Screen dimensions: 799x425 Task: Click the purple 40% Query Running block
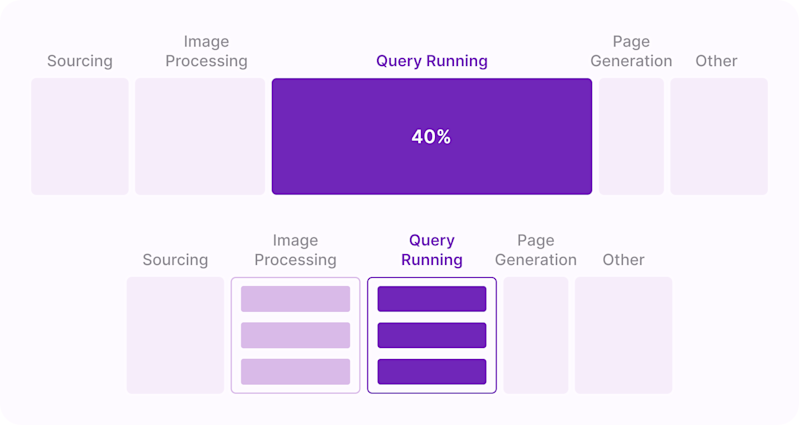click(x=432, y=136)
